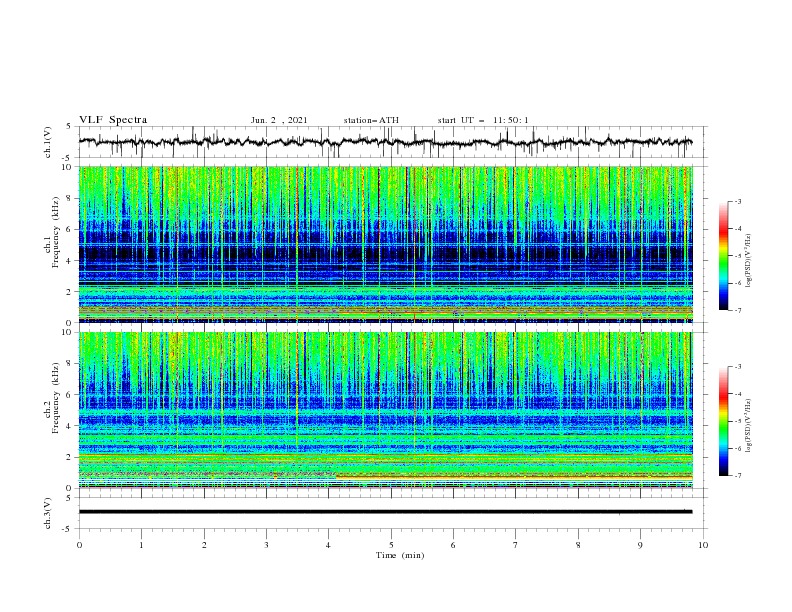Click the ch.3 flat voltage trace
This screenshot has width=792, height=612.
coord(385,512)
